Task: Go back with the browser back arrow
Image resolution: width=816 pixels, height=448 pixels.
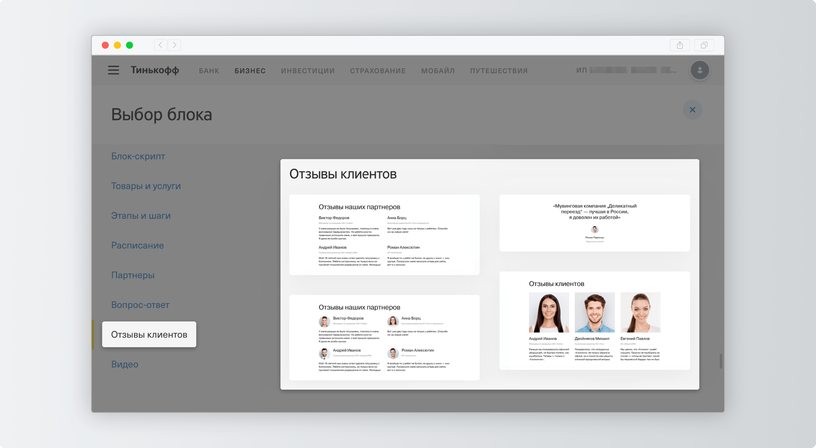Action: (160, 45)
